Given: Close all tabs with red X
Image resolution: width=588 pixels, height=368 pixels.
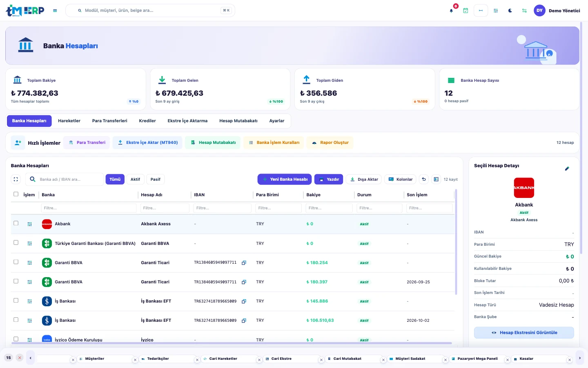Looking at the screenshot, I should pos(20,358).
